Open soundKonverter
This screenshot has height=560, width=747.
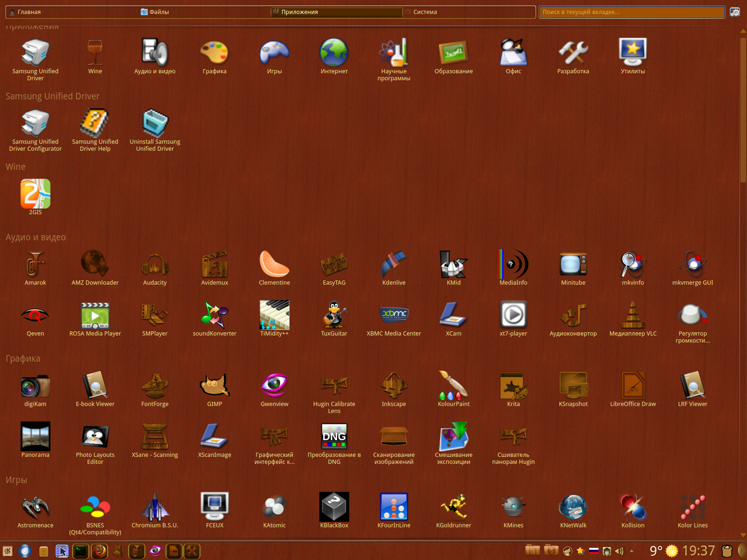click(215, 319)
